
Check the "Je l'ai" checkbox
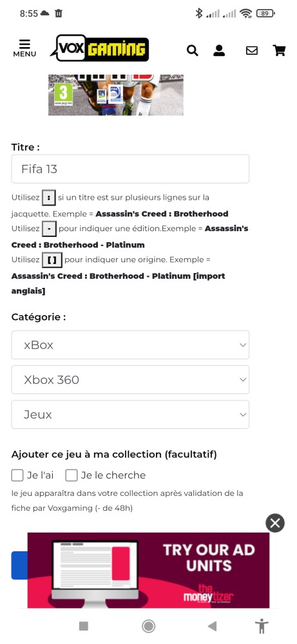pos(17,476)
